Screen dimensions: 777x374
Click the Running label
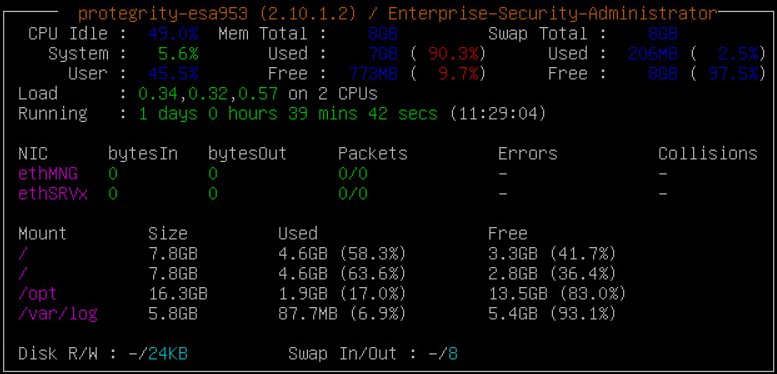[x=53, y=113]
